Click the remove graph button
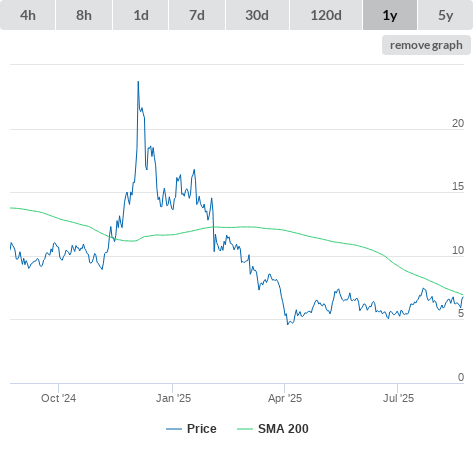This screenshot has width=474, height=455. pos(426,45)
